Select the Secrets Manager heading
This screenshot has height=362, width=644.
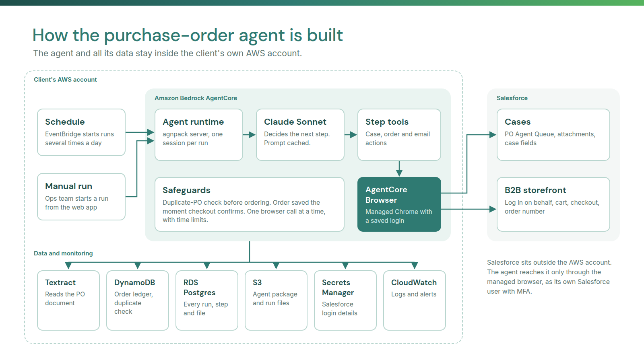[338, 288]
